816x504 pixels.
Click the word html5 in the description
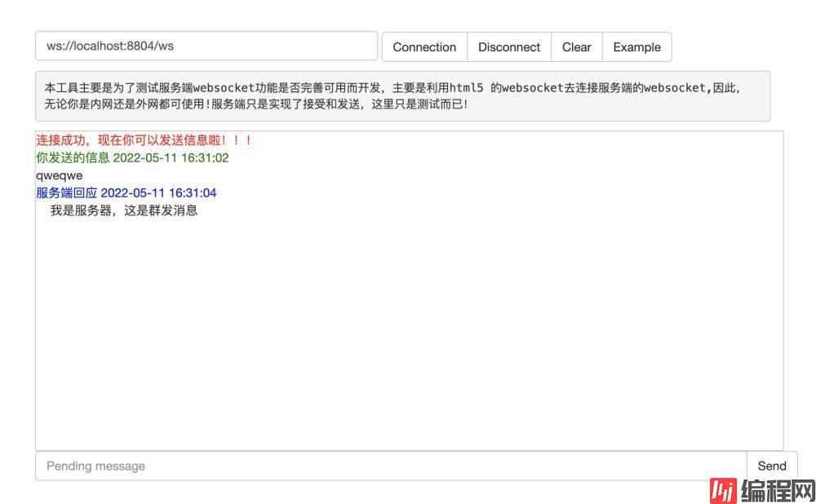pyautogui.click(x=466, y=88)
